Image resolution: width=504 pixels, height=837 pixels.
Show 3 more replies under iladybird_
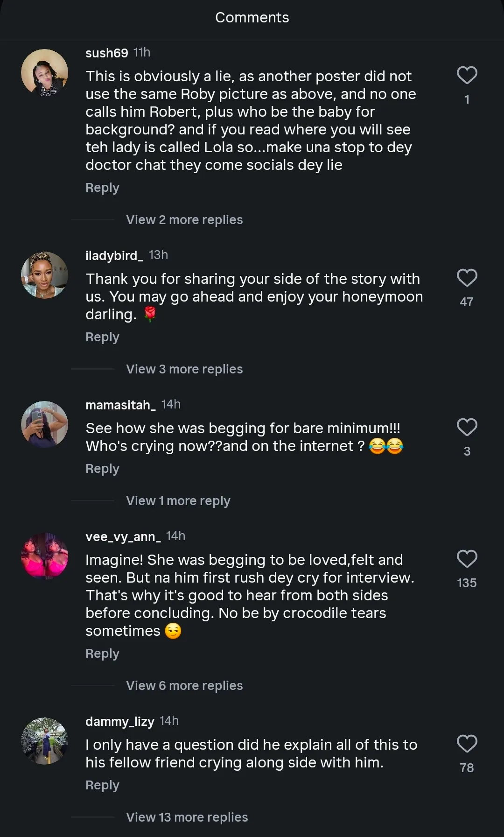coord(184,369)
